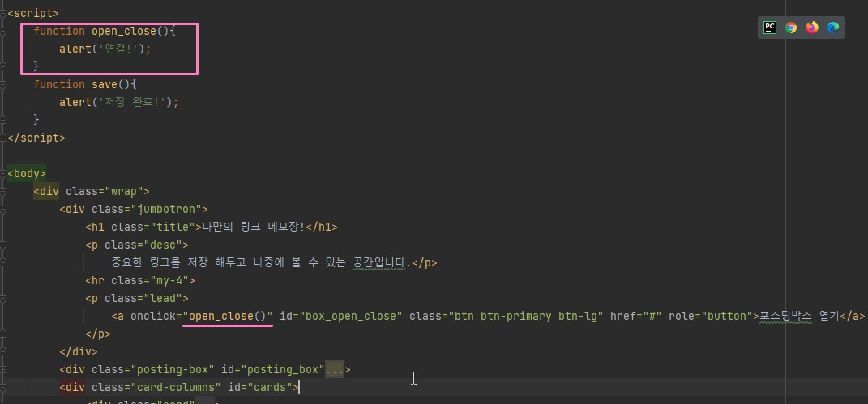Image resolution: width=868 pixels, height=404 pixels.
Task: Collapse the p class="lead" fold marker
Action: [2, 299]
